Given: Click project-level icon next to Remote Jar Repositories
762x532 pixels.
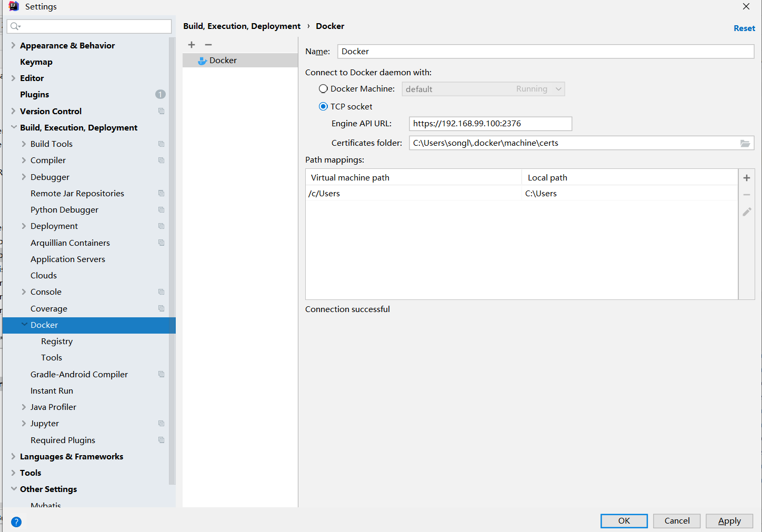Looking at the screenshot, I should pyautogui.click(x=162, y=193).
